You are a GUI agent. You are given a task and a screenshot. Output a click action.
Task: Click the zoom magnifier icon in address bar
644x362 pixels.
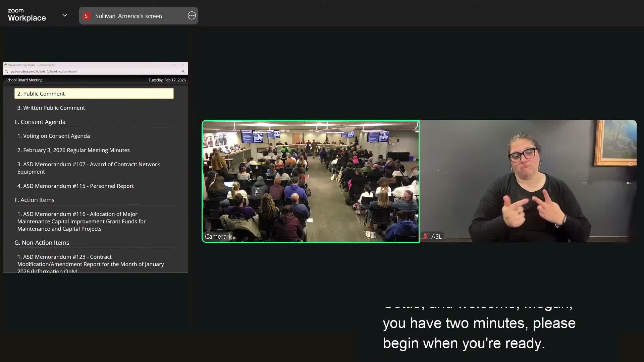pyautogui.click(x=183, y=71)
